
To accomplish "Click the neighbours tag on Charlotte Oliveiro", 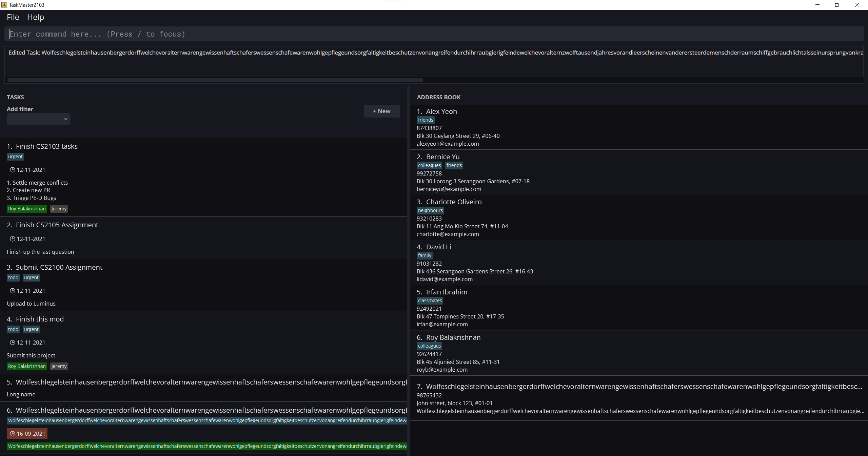I will (x=430, y=210).
